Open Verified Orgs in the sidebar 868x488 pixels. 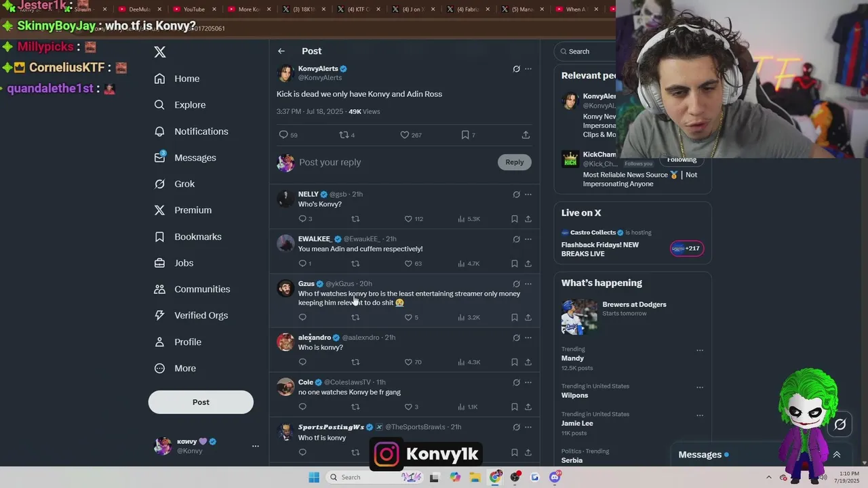point(191,315)
